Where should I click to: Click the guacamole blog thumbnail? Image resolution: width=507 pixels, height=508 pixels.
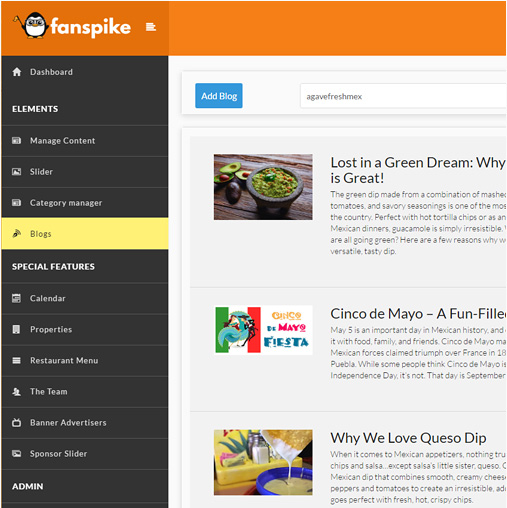coord(263,187)
